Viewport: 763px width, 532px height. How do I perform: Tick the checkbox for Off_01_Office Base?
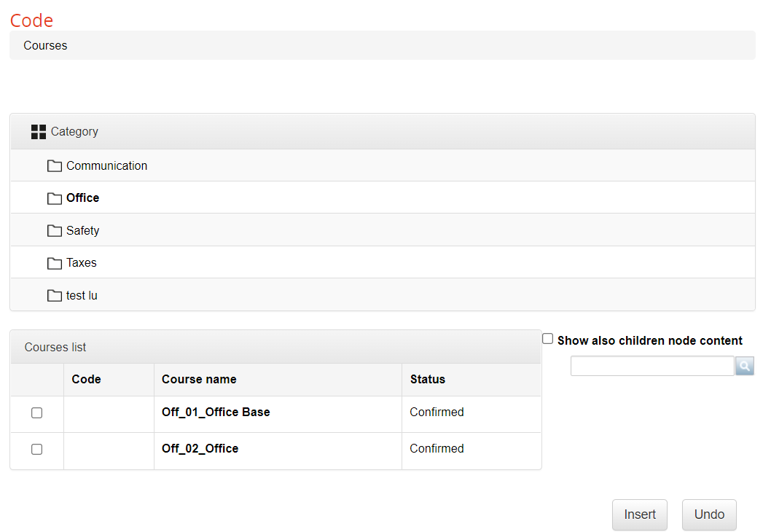[37, 412]
